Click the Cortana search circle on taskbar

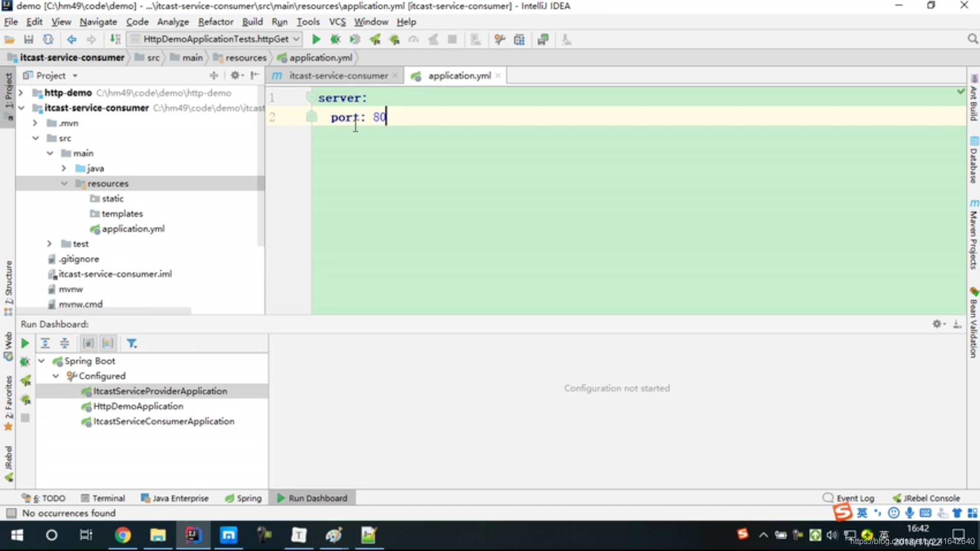click(52, 535)
